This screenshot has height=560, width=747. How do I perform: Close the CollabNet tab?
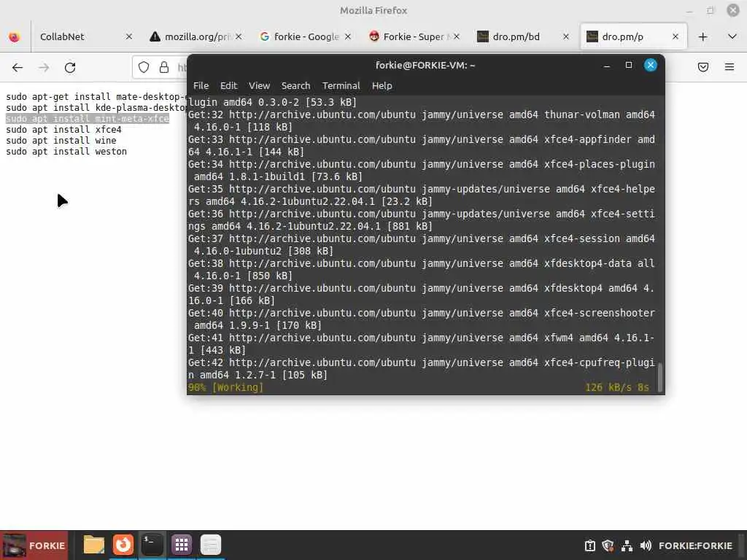tap(128, 36)
